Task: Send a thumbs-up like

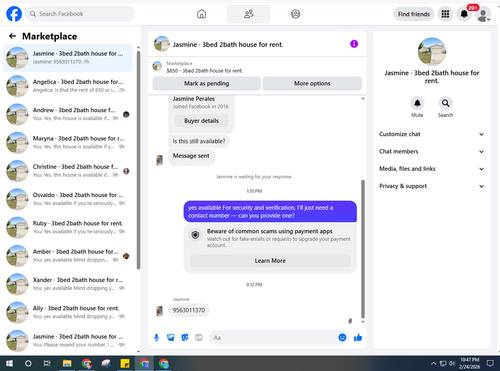Action: [x=358, y=338]
